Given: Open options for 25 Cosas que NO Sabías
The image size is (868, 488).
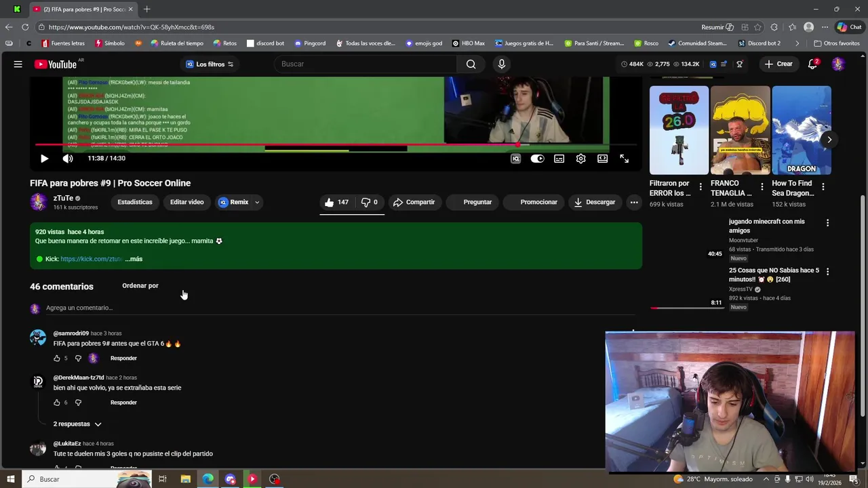Looking at the screenshot, I should [x=827, y=272].
